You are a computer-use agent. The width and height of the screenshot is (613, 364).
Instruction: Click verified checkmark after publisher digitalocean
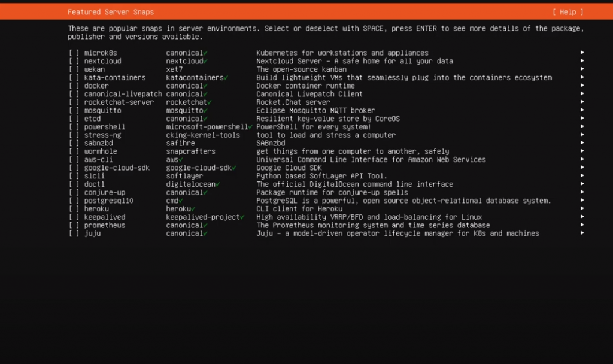coord(218,184)
